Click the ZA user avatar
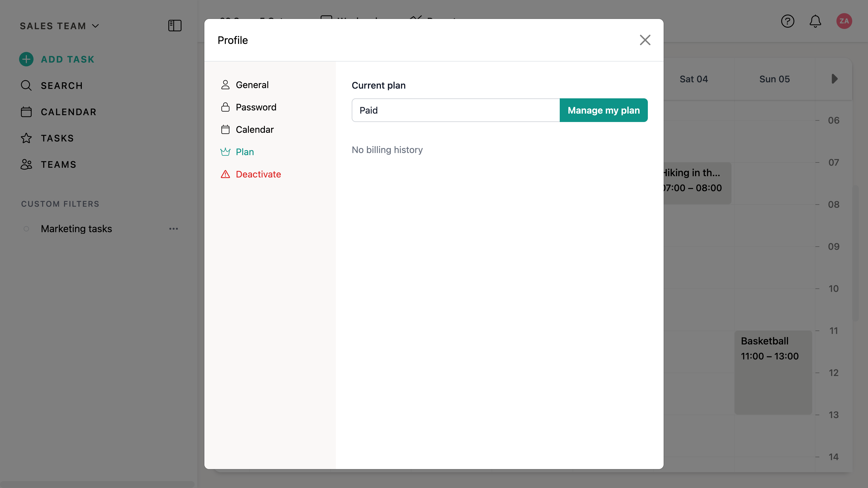 click(x=844, y=21)
